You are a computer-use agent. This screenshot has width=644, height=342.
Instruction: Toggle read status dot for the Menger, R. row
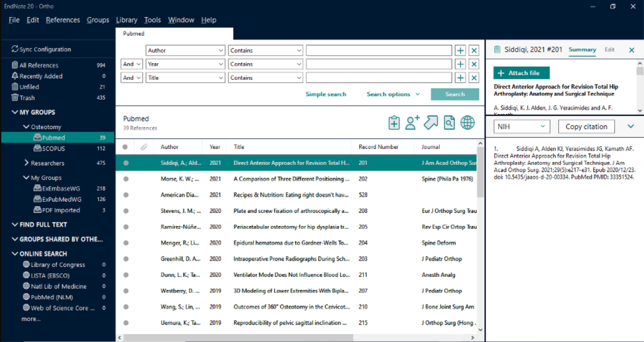coord(126,243)
